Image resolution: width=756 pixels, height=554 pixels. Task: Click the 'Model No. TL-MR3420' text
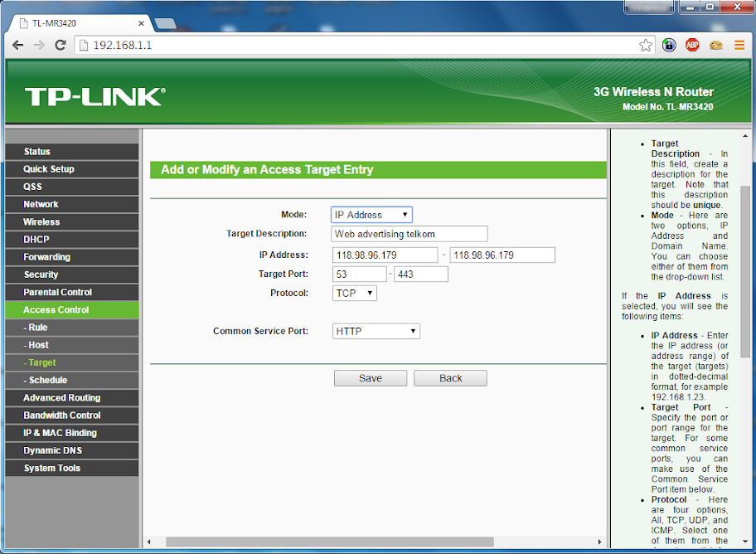pos(668,107)
